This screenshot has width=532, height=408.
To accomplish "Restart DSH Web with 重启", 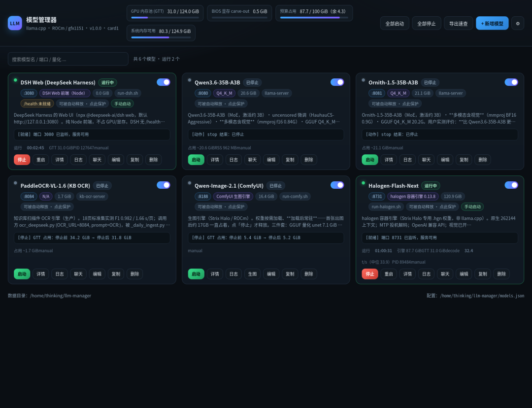I will click(41, 160).
